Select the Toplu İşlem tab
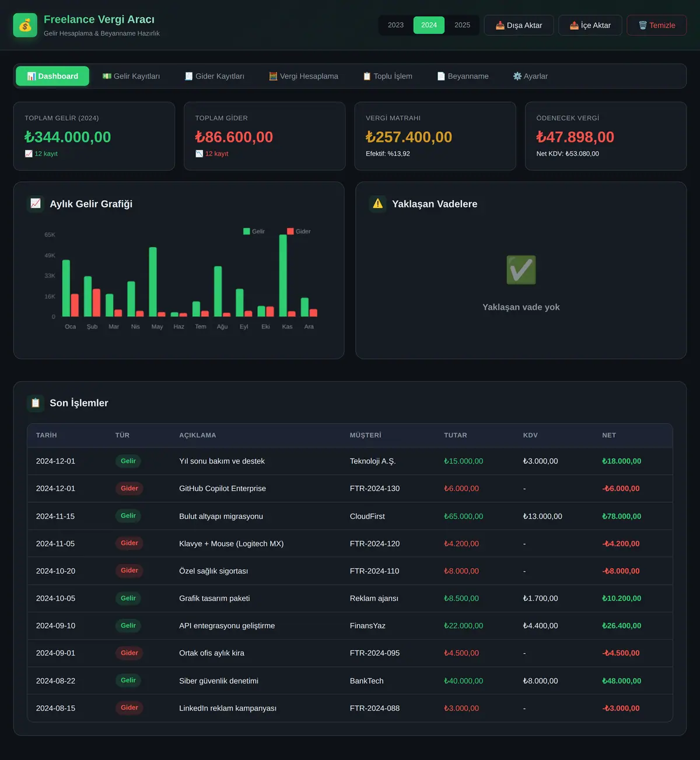This screenshot has height=760, width=700. tap(388, 76)
